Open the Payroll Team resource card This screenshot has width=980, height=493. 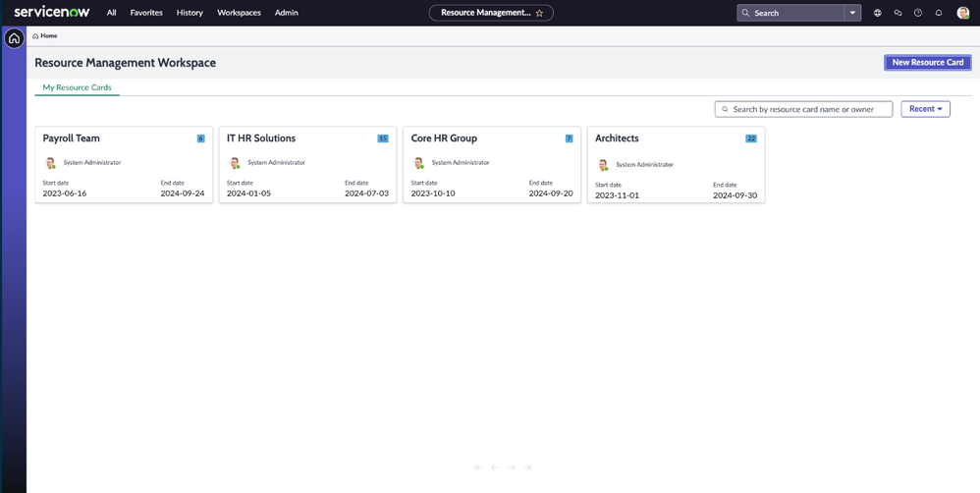[x=72, y=138]
